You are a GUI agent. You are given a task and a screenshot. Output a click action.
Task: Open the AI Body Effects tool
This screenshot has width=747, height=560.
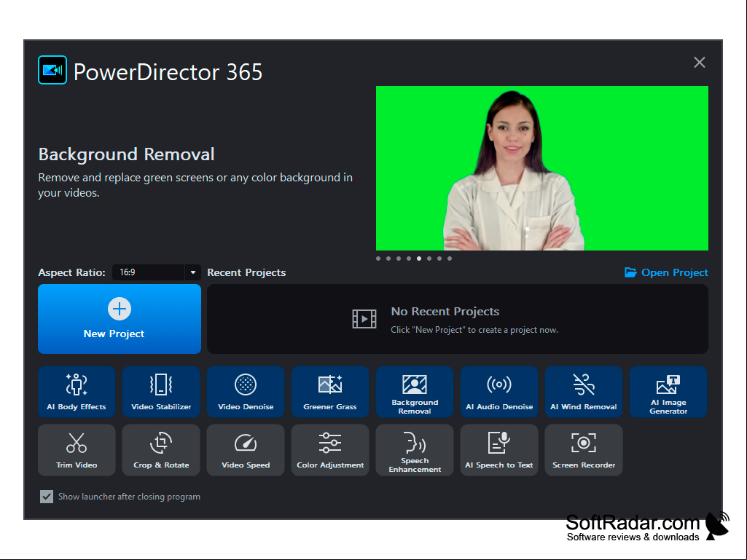(77, 392)
